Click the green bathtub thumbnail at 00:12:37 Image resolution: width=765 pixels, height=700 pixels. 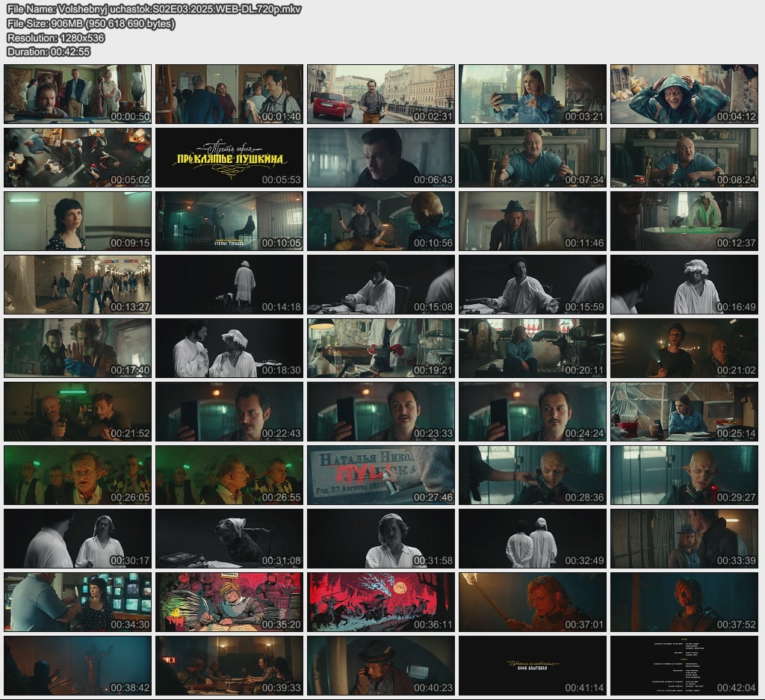coord(684,221)
